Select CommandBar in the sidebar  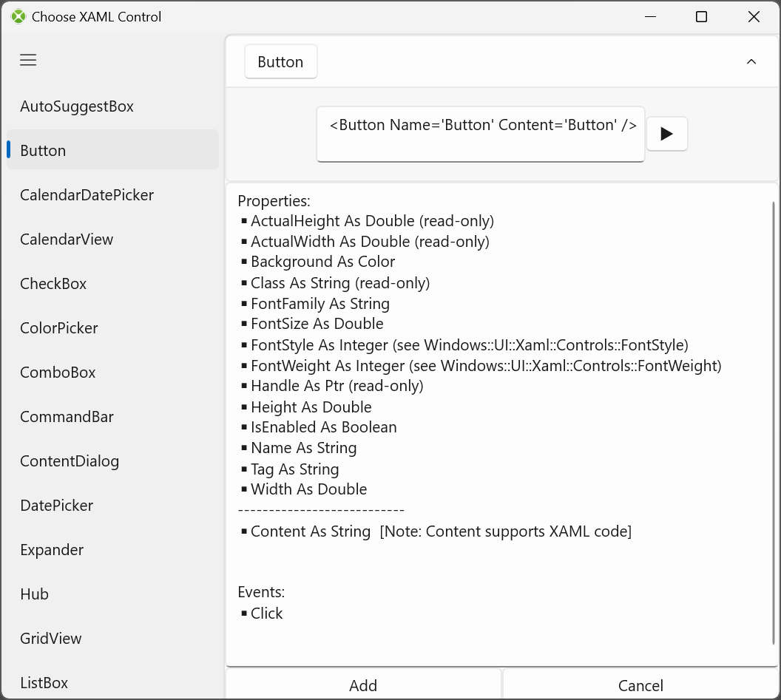click(x=67, y=417)
